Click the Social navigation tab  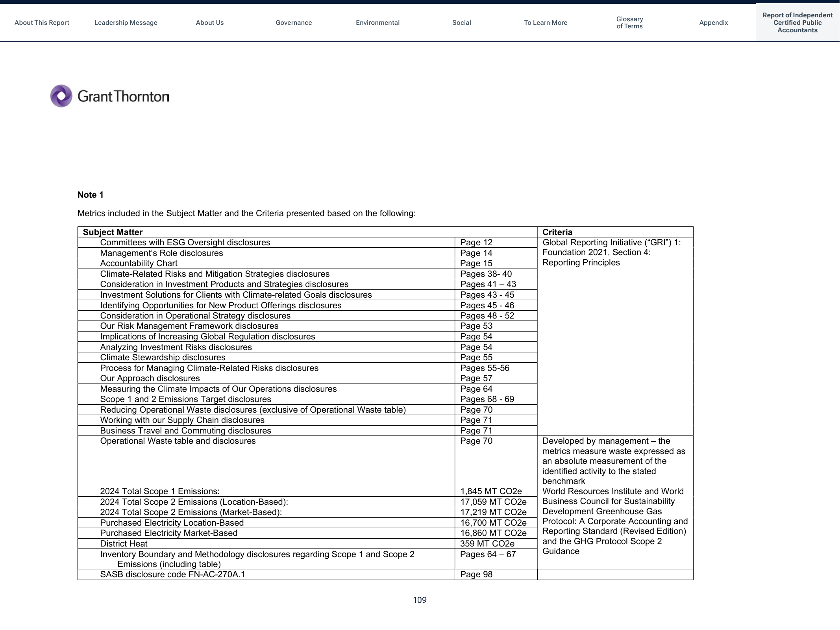click(x=462, y=23)
